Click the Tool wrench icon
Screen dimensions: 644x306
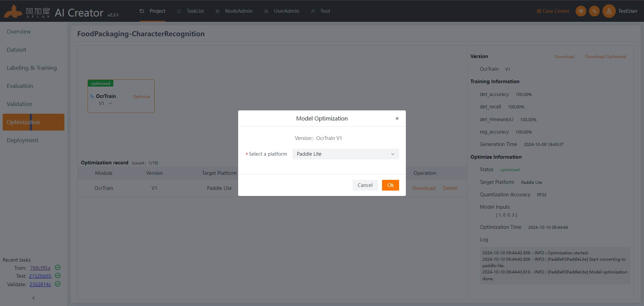click(313, 11)
